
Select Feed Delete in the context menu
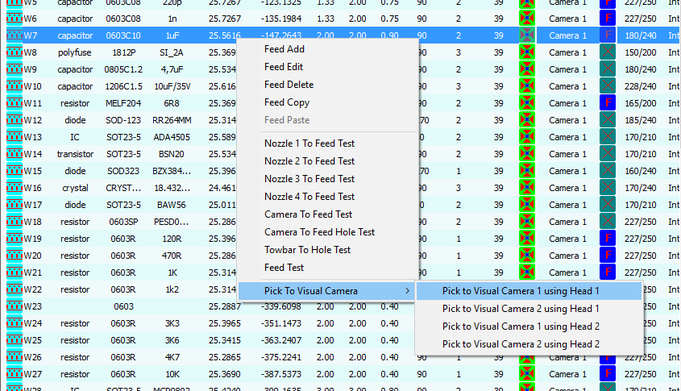click(x=289, y=85)
